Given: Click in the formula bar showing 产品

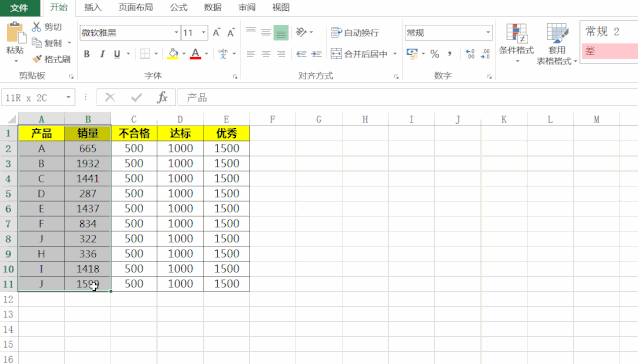Looking at the screenshot, I should [x=408, y=98].
